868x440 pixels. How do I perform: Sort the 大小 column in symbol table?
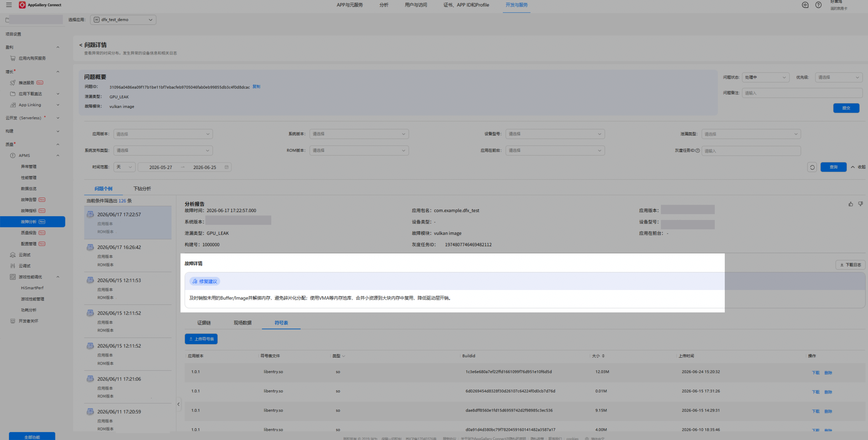[603, 356]
